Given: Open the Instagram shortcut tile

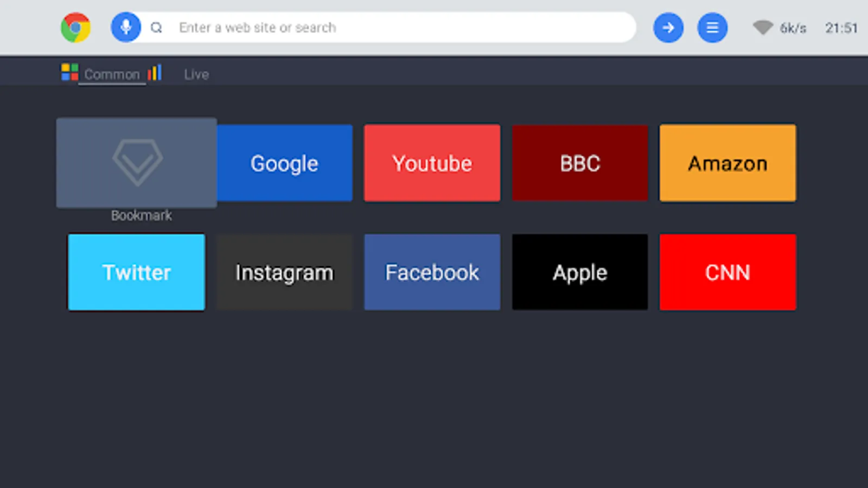Looking at the screenshot, I should pos(285,272).
